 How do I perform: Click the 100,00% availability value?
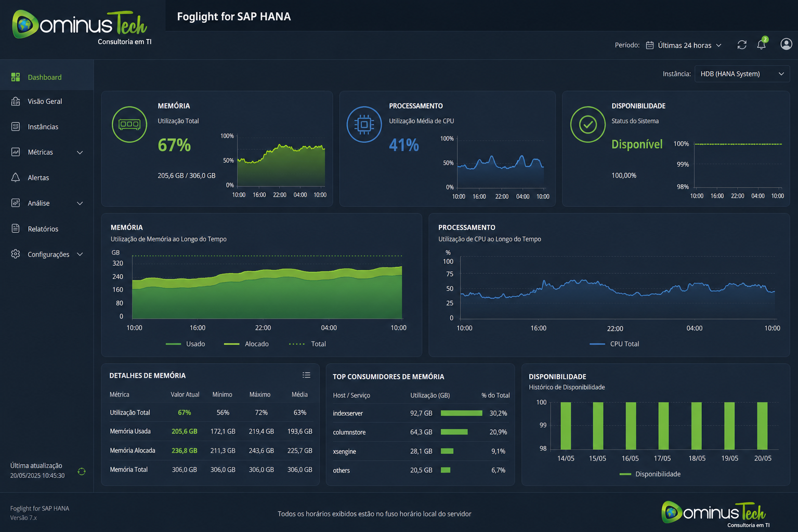[624, 176]
